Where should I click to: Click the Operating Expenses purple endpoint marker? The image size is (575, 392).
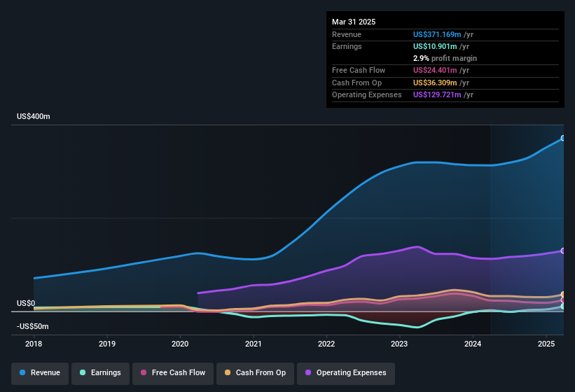(x=563, y=251)
